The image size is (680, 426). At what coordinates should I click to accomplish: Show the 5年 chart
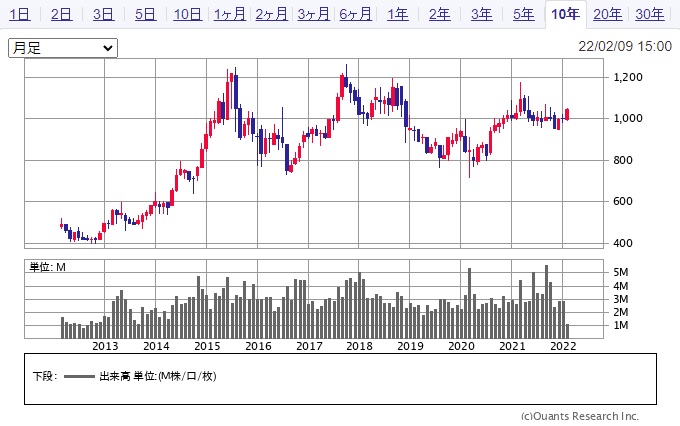click(x=524, y=14)
